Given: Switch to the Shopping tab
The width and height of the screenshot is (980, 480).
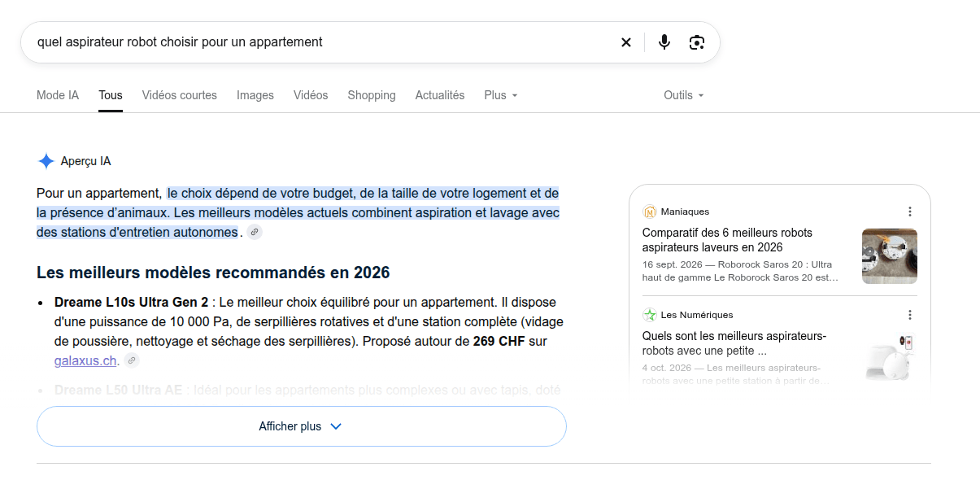Looking at the screenshot, I should (372, 95).
